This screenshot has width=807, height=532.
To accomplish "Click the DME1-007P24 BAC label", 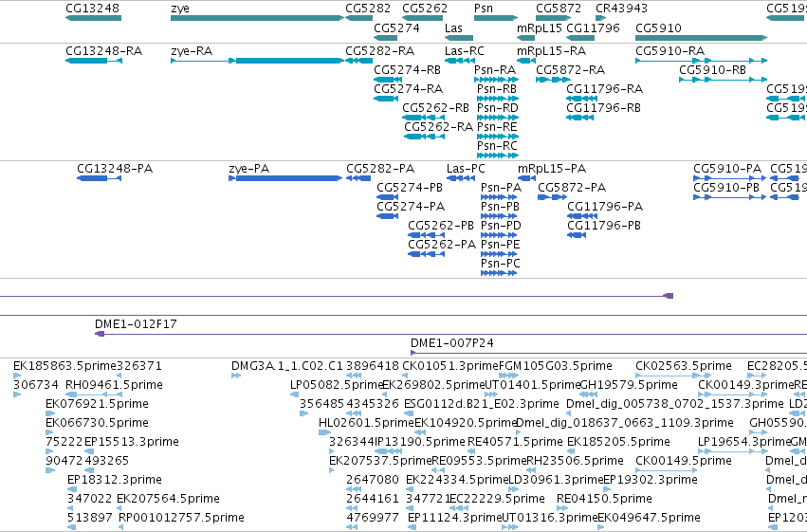I will (x=452, y=343).
